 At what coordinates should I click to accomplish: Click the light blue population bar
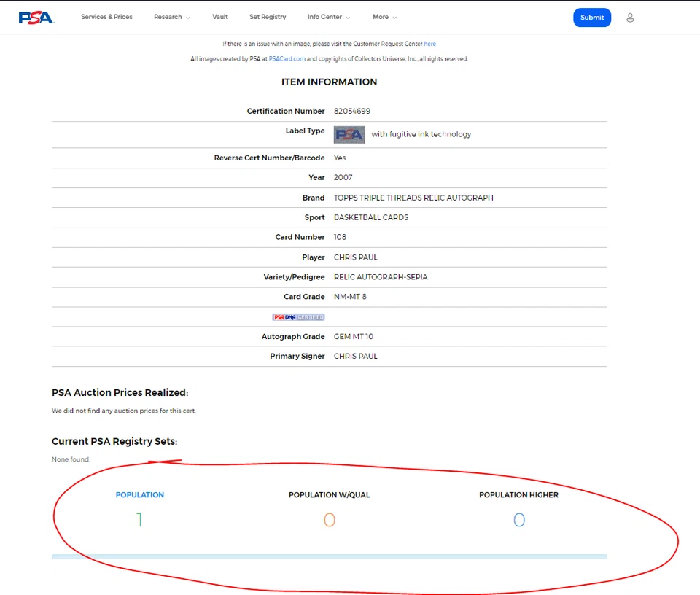pos(330,556)
